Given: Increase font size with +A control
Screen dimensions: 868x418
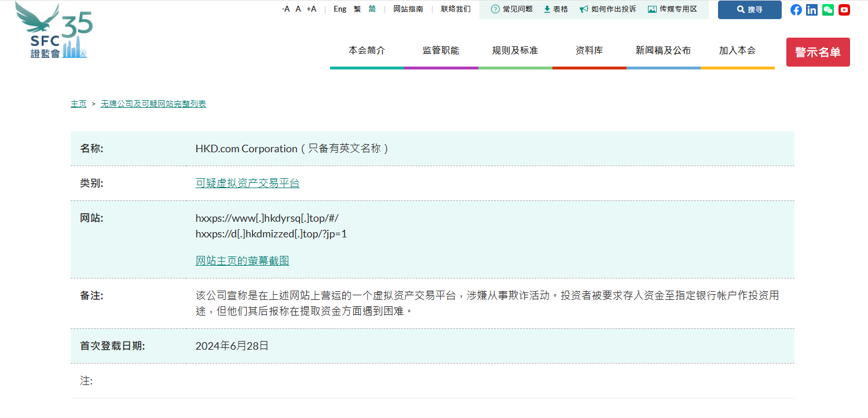Looking at the screenshot, I should tap(312, 9).
